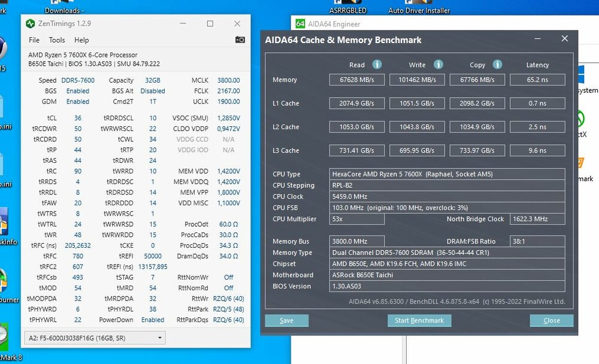The width and height of the screenshot is (599, 364).
Task: Click the North Bridge Clock value 1622.3 MHz
Action: coord(537,219)
